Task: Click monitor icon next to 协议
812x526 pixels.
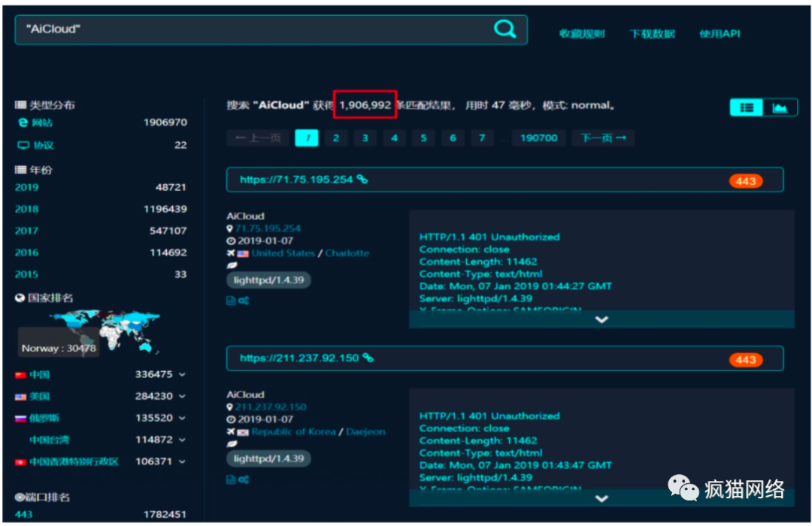Action: [23, 146]
